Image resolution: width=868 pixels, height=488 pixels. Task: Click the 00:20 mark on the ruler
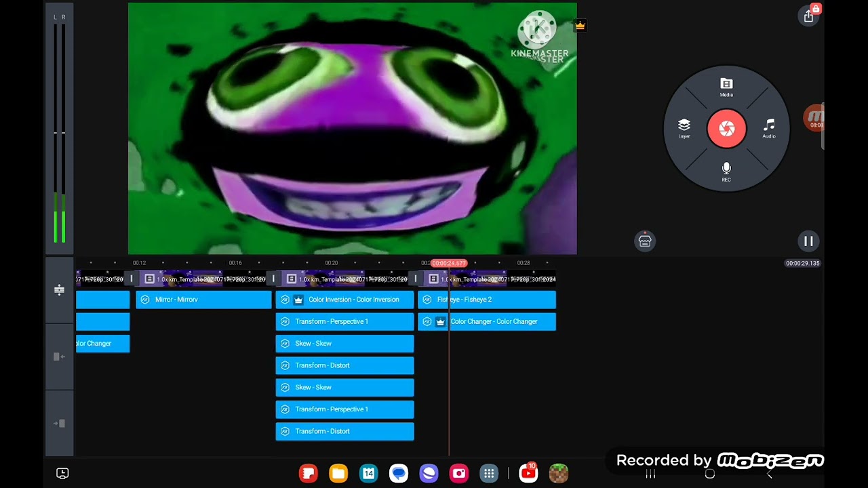coord(331,263)
